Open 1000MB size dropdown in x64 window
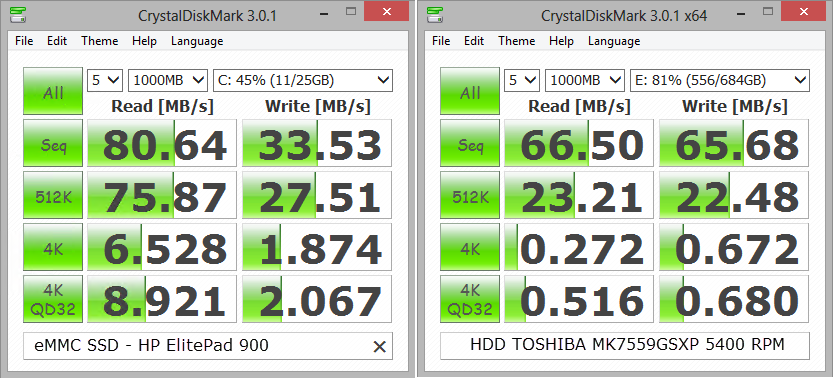 (x=585, y=80)
